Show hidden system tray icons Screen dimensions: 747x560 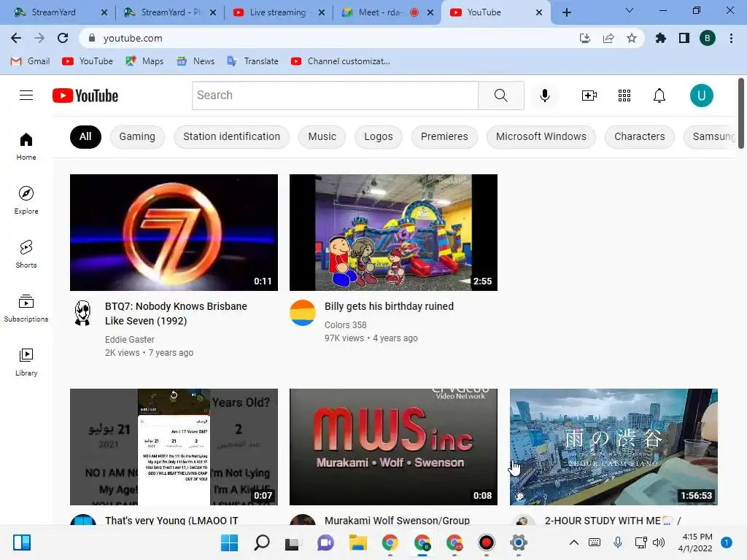pos(574,542)
